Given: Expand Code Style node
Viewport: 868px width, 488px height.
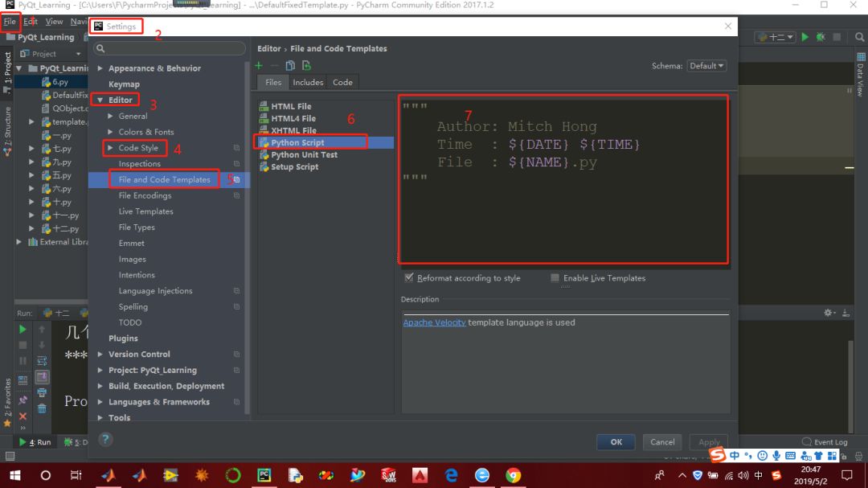Looking at the screenshot, I should coord(110,147).
